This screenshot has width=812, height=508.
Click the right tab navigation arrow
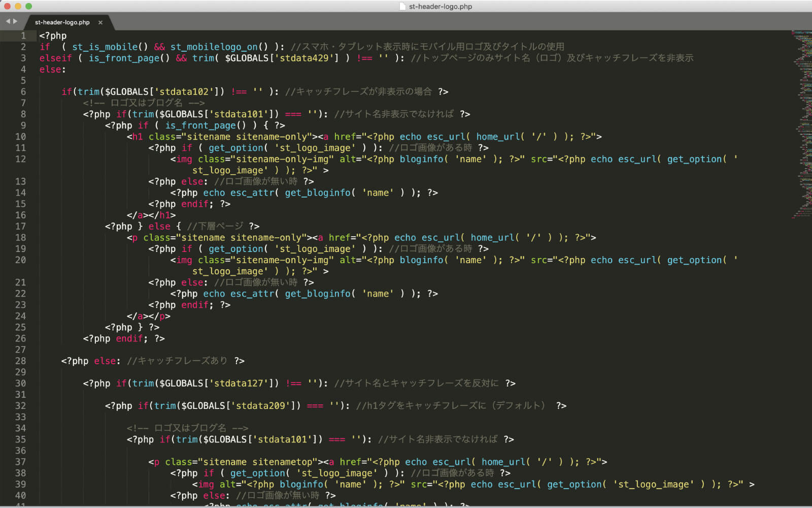coord(15,21)
